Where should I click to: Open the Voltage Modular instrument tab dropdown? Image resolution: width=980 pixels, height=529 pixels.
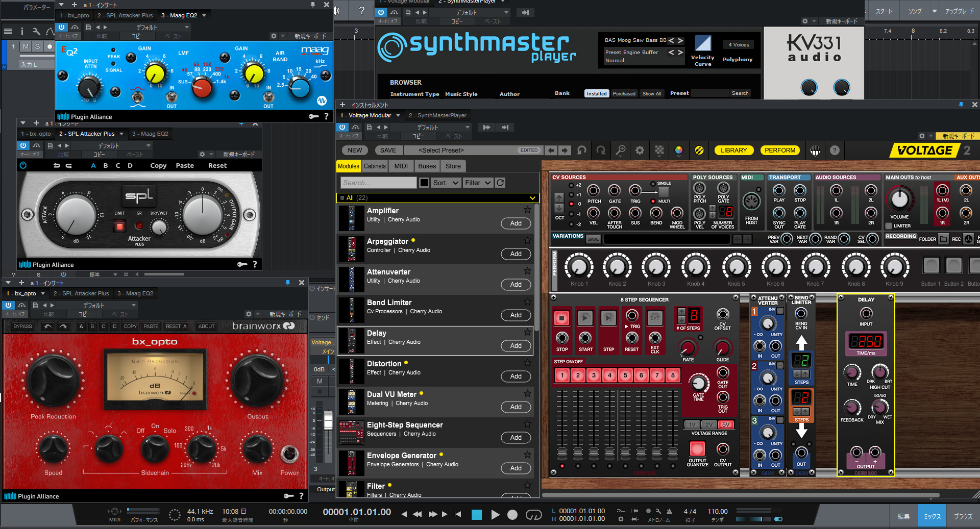pyautogui.click(x=398, y=115)
